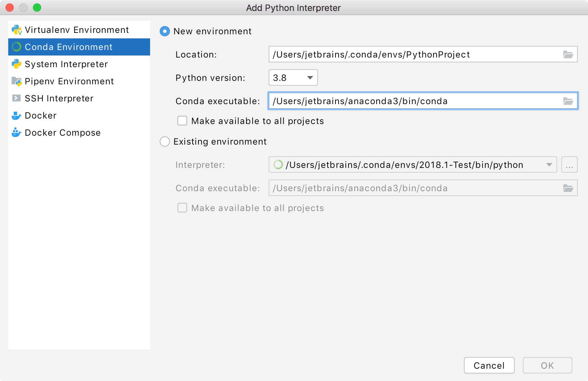
Task: Enable Make available to all projects
Action: [182, 121]
